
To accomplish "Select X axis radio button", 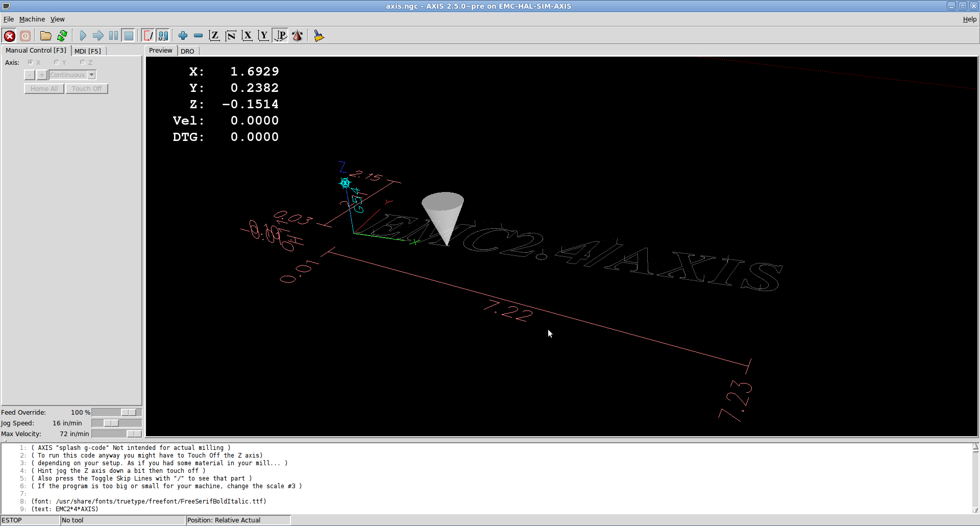I will click(31, 62).
